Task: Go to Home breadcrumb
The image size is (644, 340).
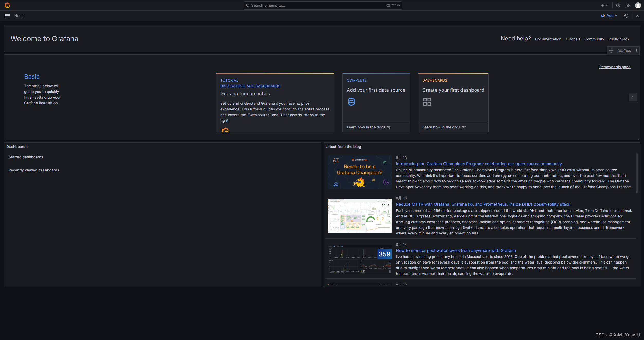Action: click(x=20, y=16)
